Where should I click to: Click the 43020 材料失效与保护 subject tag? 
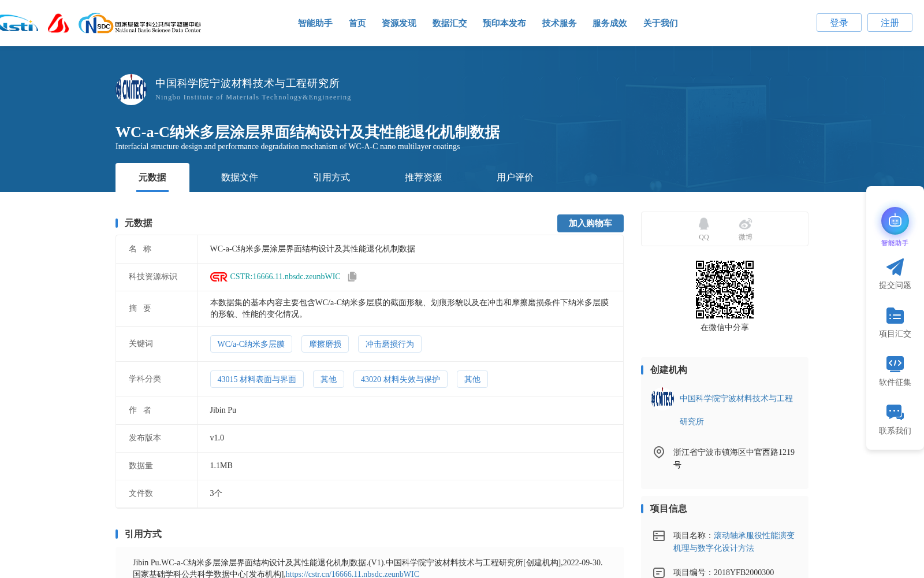[400, 379]
